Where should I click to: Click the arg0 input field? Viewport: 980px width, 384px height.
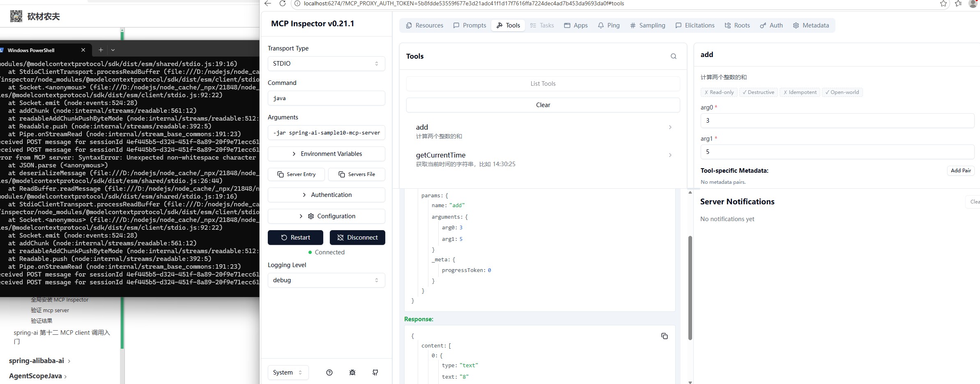837,121
